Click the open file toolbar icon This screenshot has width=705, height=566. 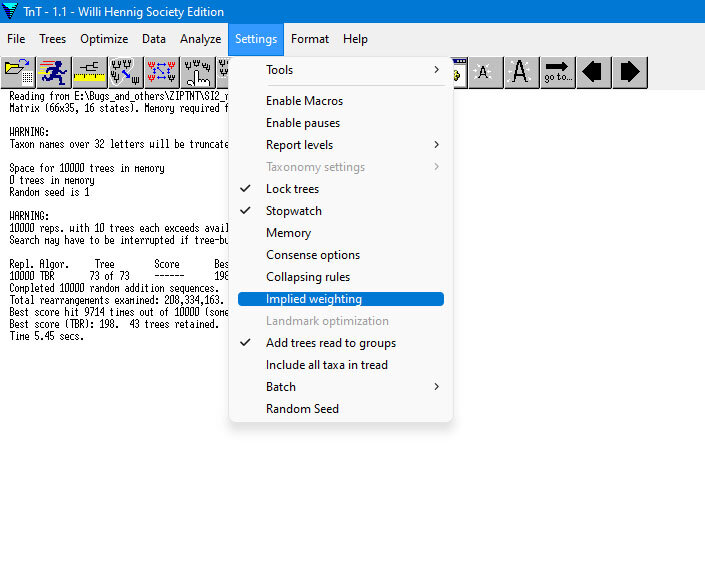coord(18,72)
